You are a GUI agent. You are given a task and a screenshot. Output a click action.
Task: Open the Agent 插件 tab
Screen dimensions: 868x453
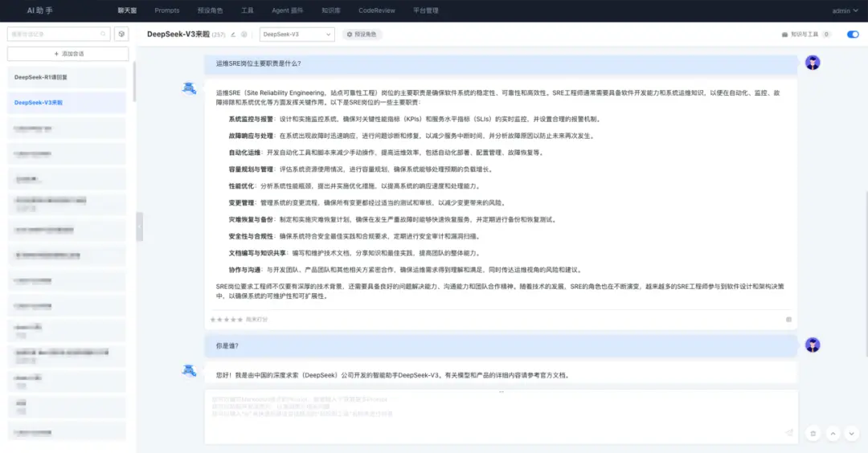point(287,10)
